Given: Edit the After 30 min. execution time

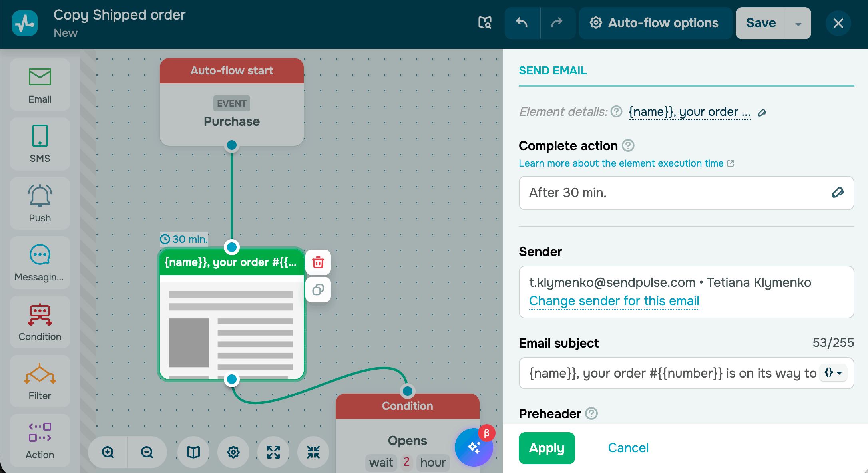Looking at the screenshot, I should point(838,193).
